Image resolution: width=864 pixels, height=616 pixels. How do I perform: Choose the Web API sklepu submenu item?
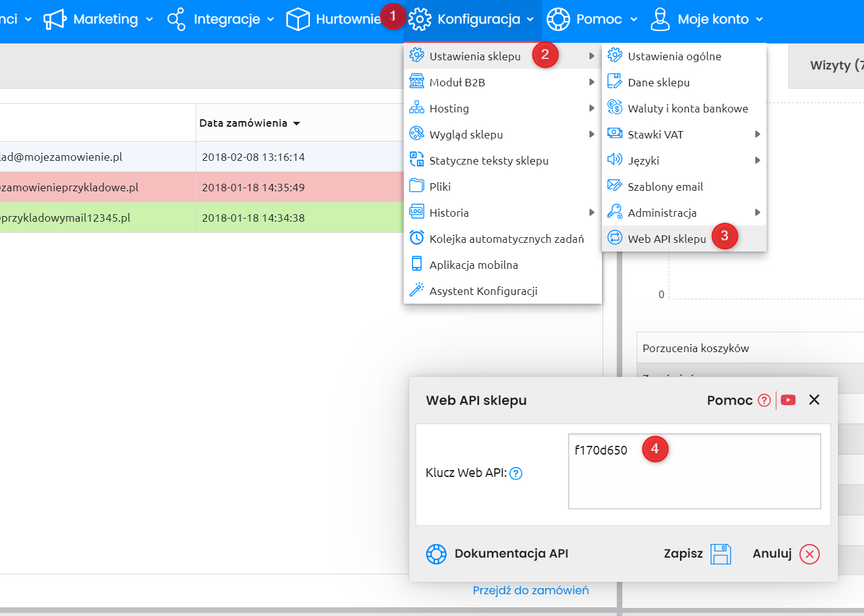click(x=684, y=238)
